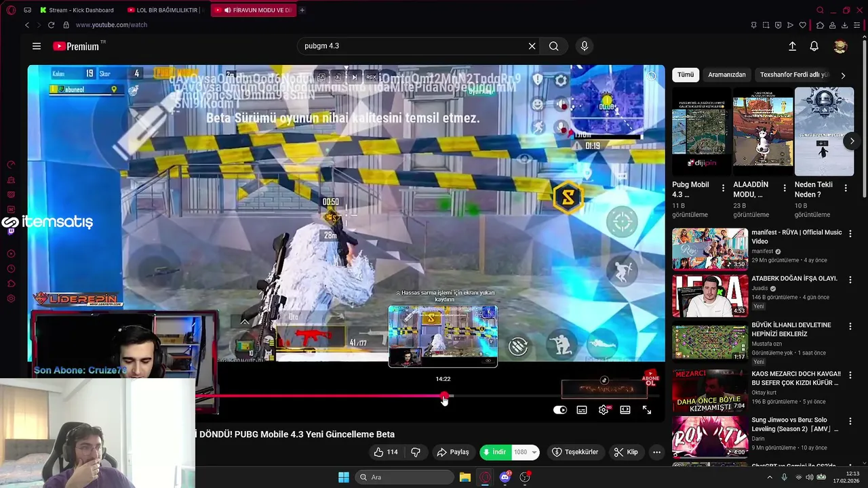Open a new browser tab
The width and height of the screenshot is (868, 488).
[x=302, y=10]
